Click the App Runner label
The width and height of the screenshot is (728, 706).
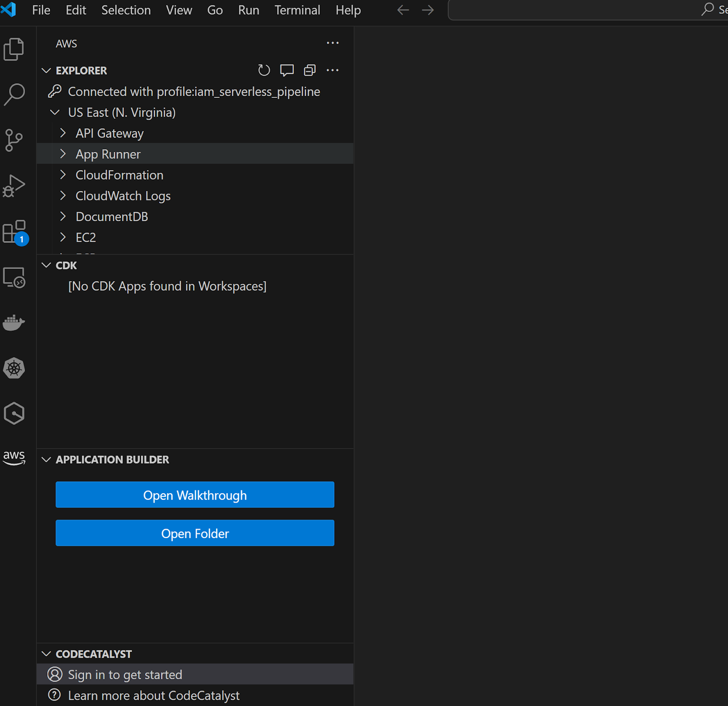pos(108,154)
